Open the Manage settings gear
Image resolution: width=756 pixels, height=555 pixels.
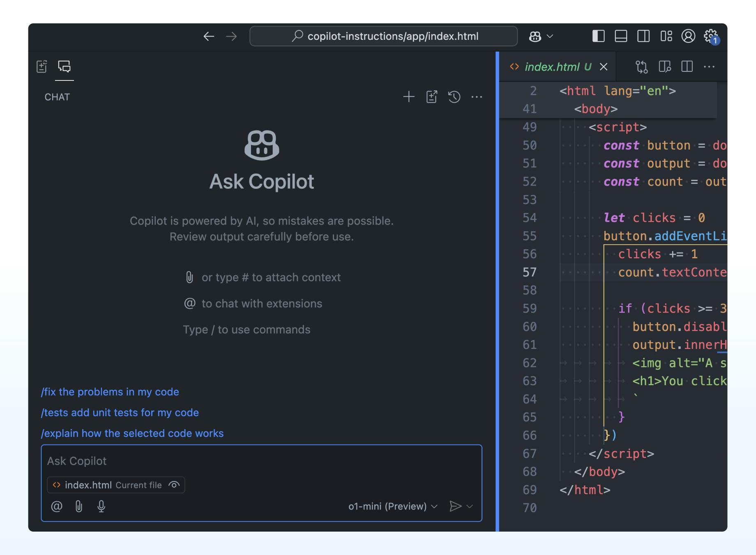(710, 36)
